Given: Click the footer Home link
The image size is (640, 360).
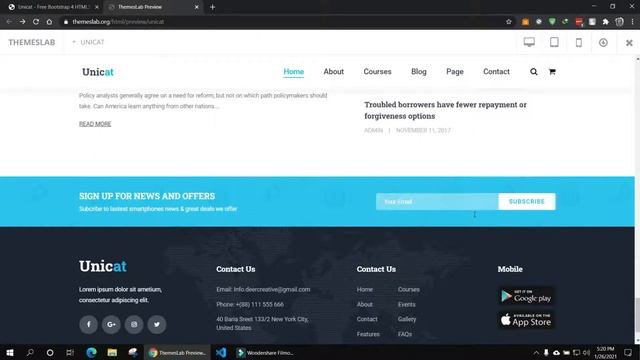Looking at the screenshot, I should pos(364,289).
